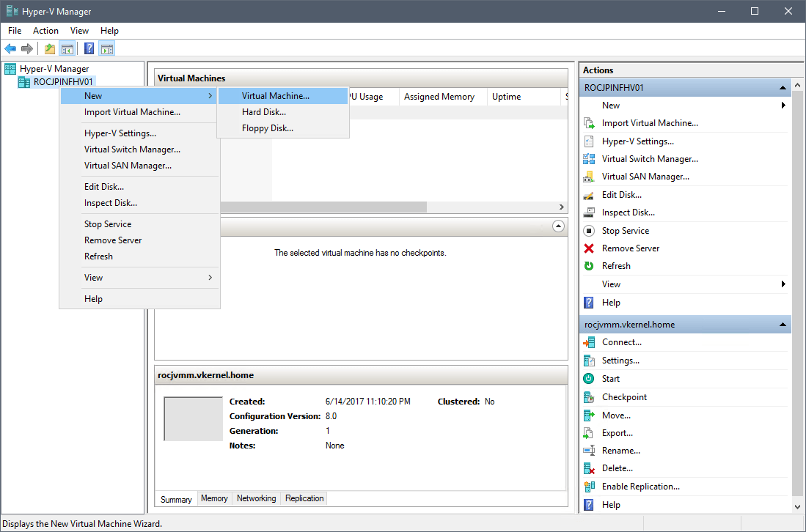The width and height of the screenshot is (806, 532).
Task: Click the VM Settings icon in Actions
Action: (589, 361)
